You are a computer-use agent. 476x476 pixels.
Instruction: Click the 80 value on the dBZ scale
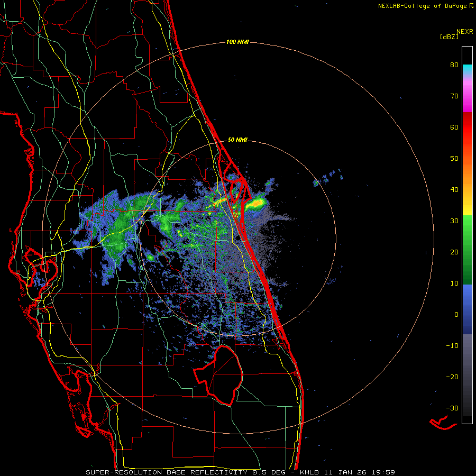click(454, 65)
